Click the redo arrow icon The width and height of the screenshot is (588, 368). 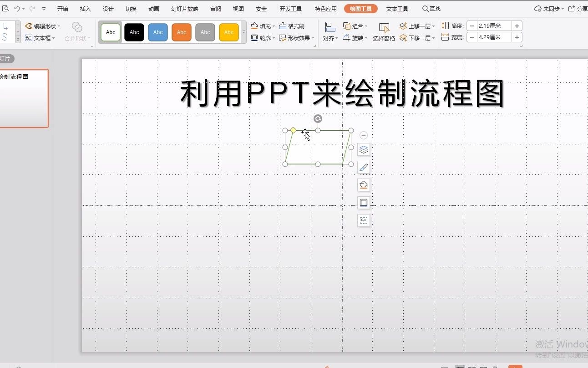click(x=32, y=9)
